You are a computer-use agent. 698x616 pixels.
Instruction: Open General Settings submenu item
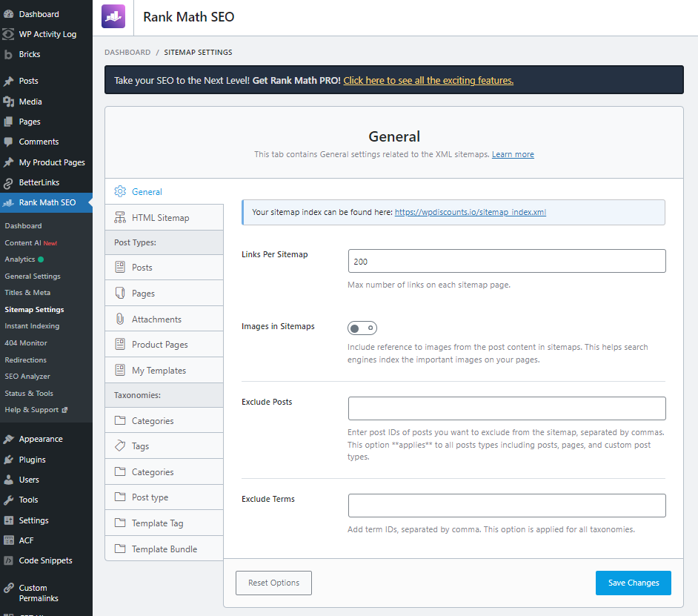pyautogui.click(x=33, y=276)
